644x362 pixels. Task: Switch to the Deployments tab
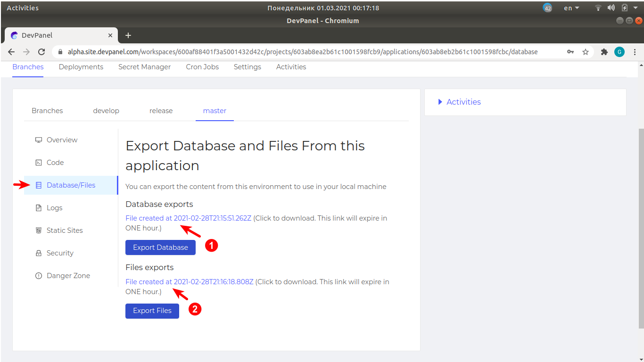[x=81, y=66]
